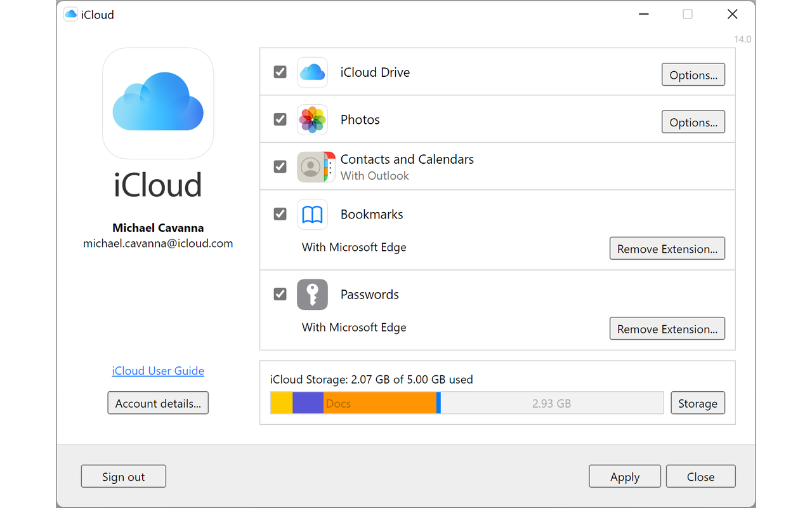Click the Photos flower icon
The height and width of the screenshot is (508, 812).
click(x=312, y=119)
